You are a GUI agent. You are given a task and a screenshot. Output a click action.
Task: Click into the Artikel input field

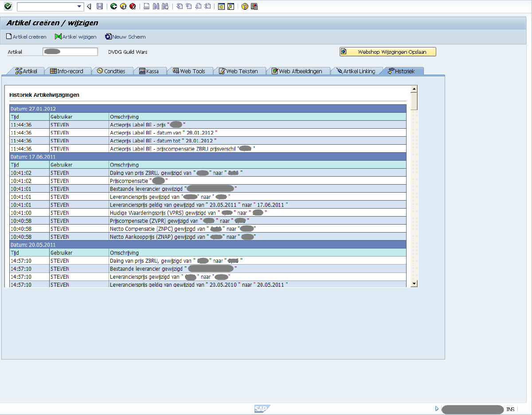70,52
